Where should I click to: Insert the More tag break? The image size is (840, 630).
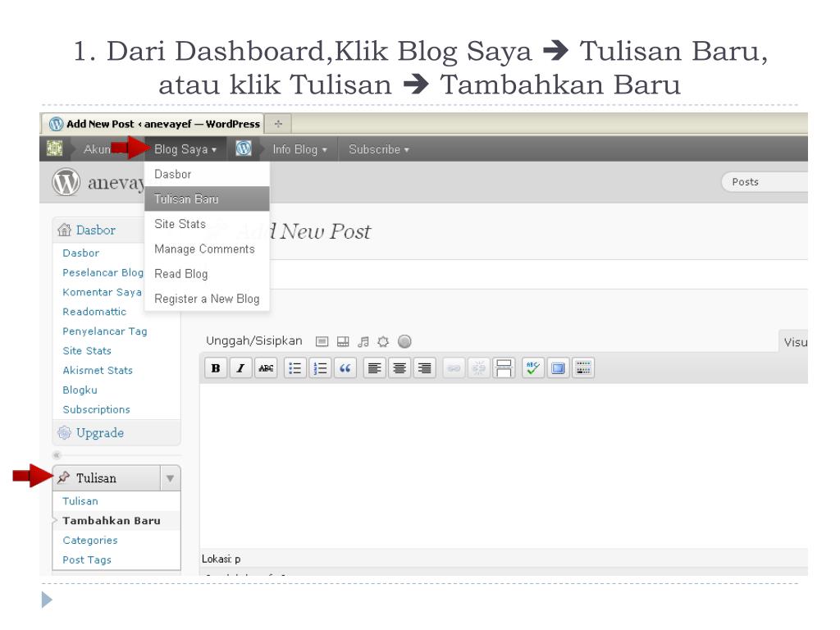pos(504,368)
